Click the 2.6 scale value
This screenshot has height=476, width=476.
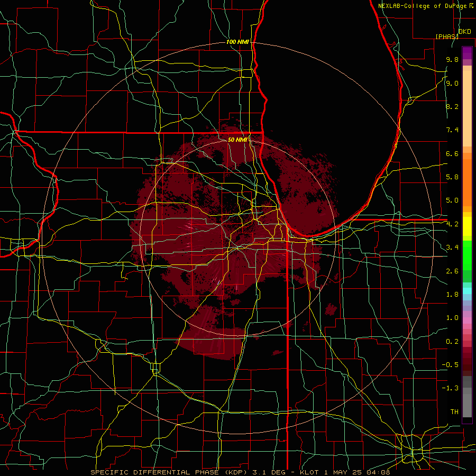[x=452, y=271]
